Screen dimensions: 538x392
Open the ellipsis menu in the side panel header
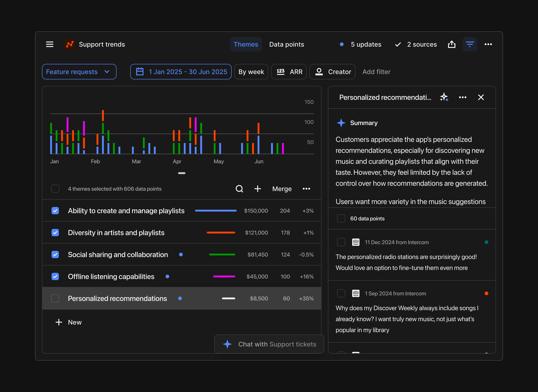tap(463, 97)
